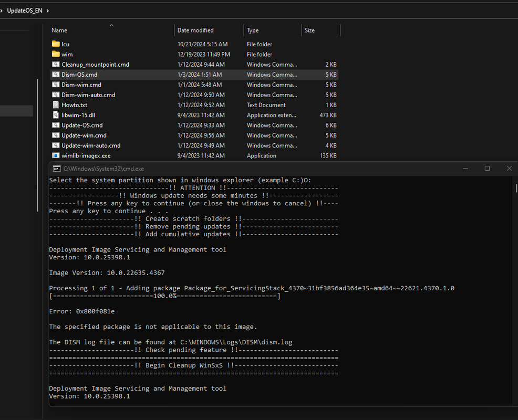Maximize the cmd.exe window
The height and width of the screenshot is (420, 518).
coord(487,169)
